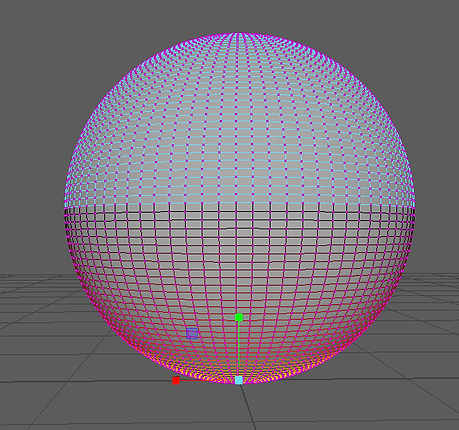Select the blue Z-axis scale handle
The width and height of the screenshot is (459, 430).
192,333
